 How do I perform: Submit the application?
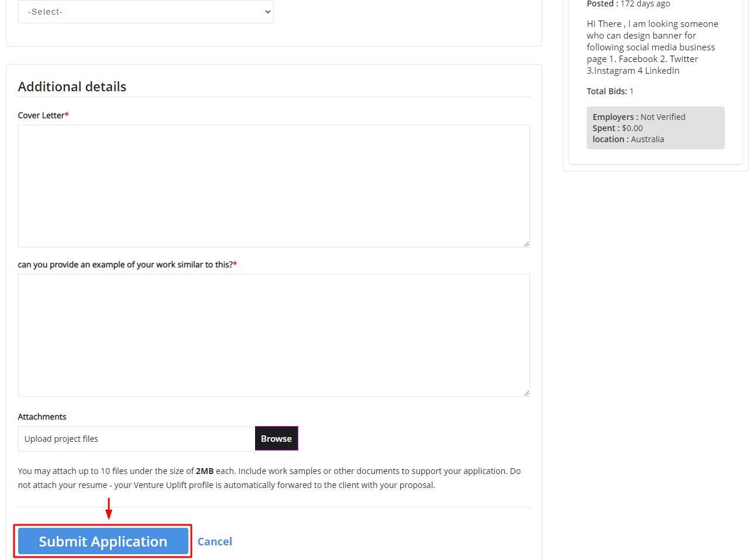103,541
